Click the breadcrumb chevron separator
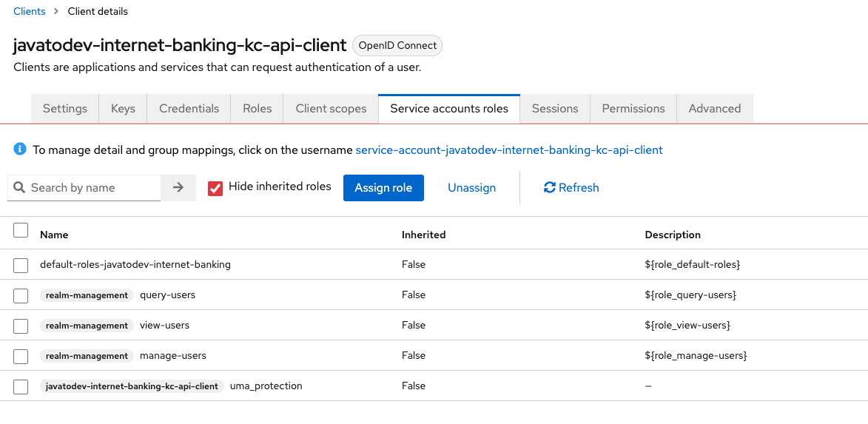Screen dimensions: 868x424 click(56, 11)
